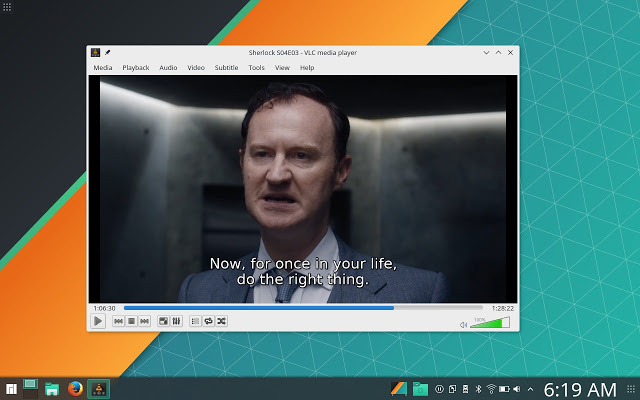Image resolution: width=640 pixels, height=400 pixels.
Task: Mute audio with the speaker icon
Action: tap(463, 325)
